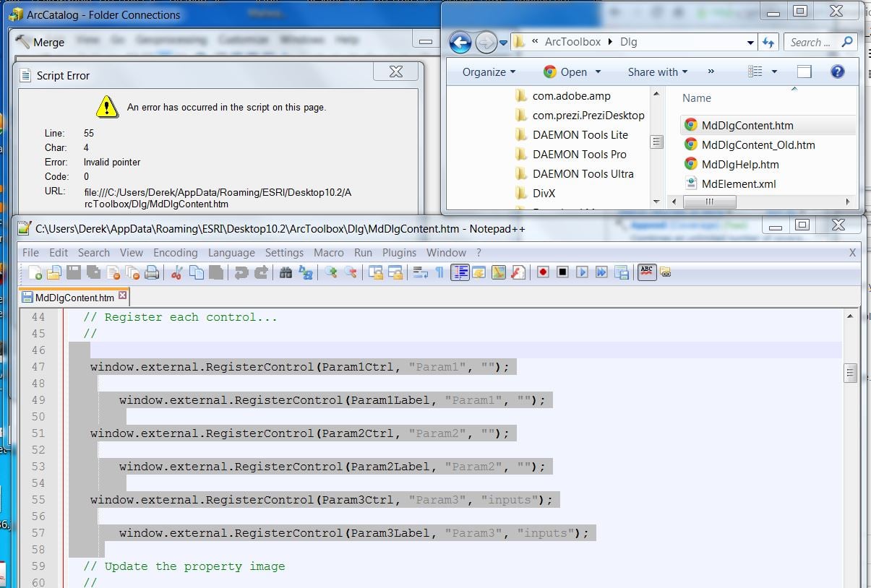
Task: Close the MdDlgContent.htm tab using red X
Action: [x=122, y=295]
